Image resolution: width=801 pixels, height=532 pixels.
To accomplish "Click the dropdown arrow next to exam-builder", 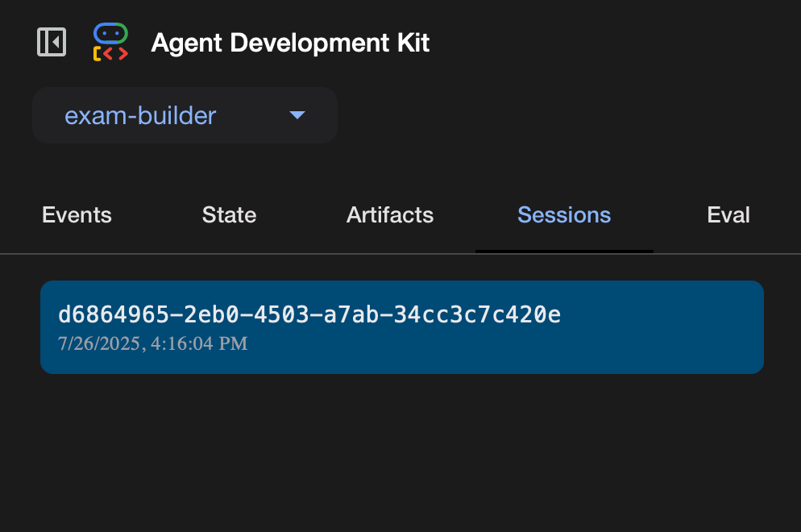I will pos(297,115).
